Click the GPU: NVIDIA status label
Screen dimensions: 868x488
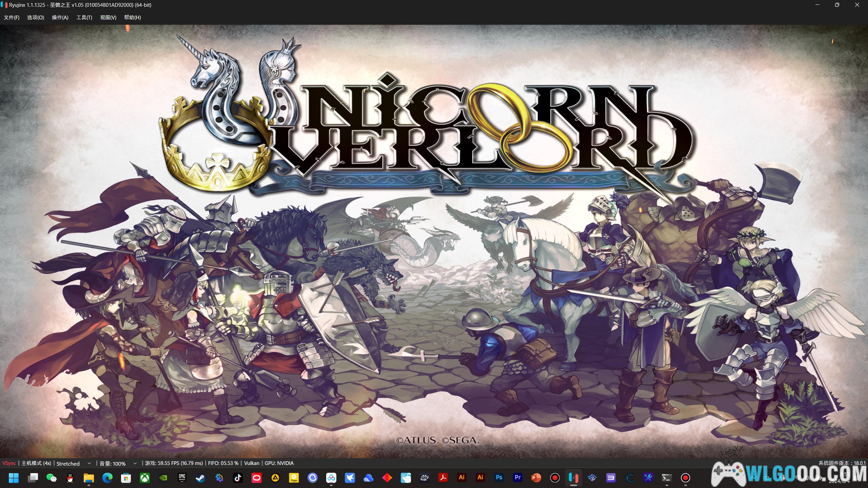coord(279,463)
